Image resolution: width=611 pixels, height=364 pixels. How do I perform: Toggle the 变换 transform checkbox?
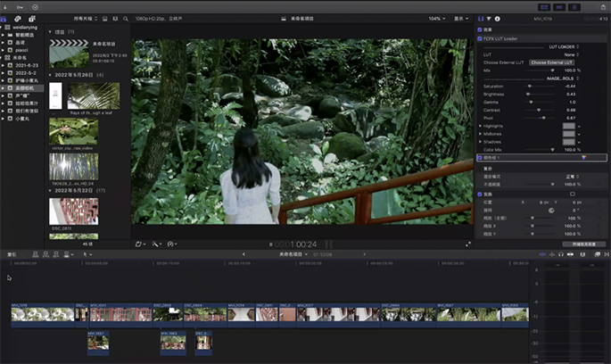pyautogui.click(x=481, y=194)
